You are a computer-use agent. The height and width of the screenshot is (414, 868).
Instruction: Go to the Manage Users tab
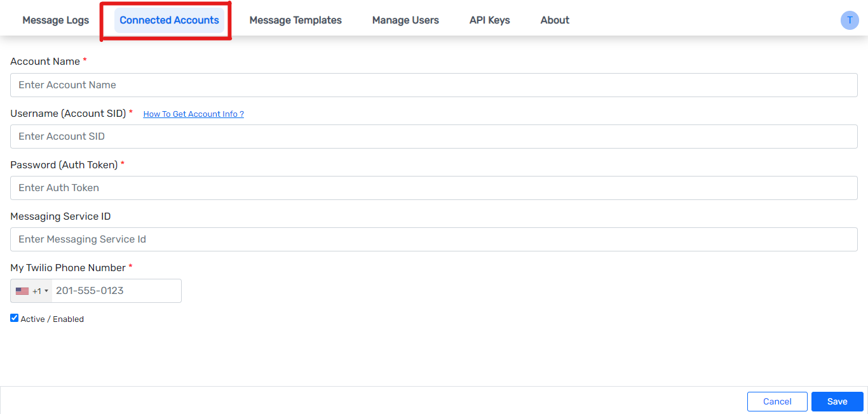405,20
